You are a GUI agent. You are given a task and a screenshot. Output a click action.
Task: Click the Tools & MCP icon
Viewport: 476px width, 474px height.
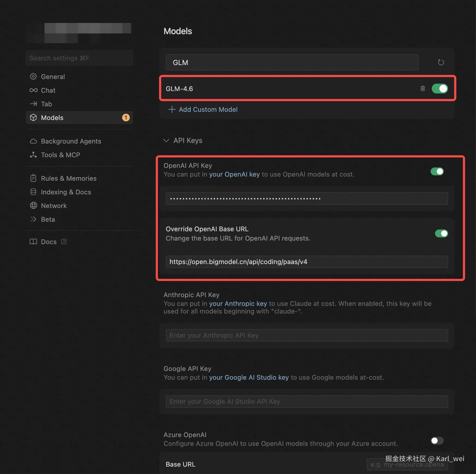tap(33, 155)
